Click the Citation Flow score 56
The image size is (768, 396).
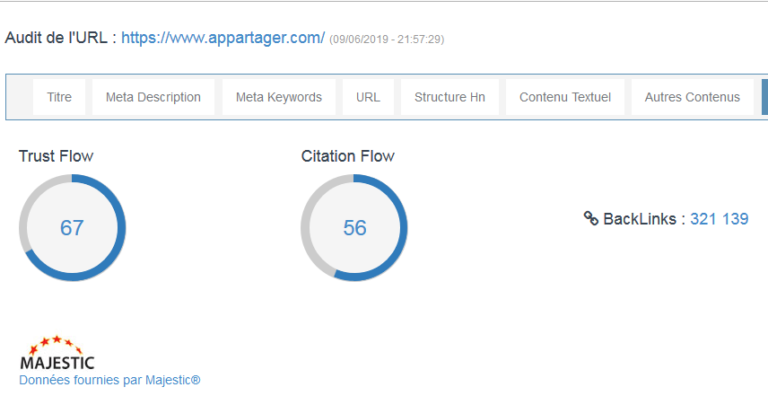[355, 228]
